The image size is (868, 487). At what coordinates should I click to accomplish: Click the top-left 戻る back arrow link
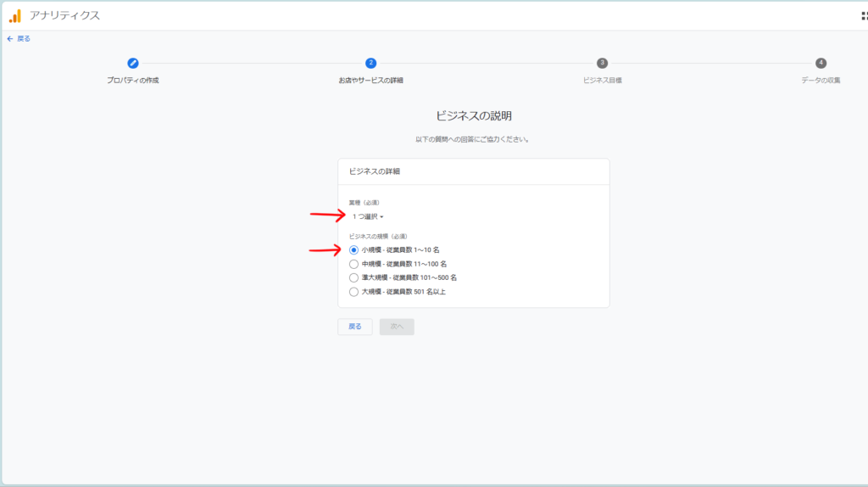19,38
